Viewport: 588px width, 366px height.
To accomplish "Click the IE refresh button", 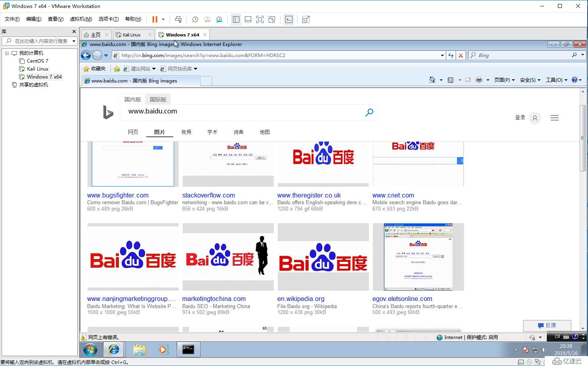I will tap(451, 56).
